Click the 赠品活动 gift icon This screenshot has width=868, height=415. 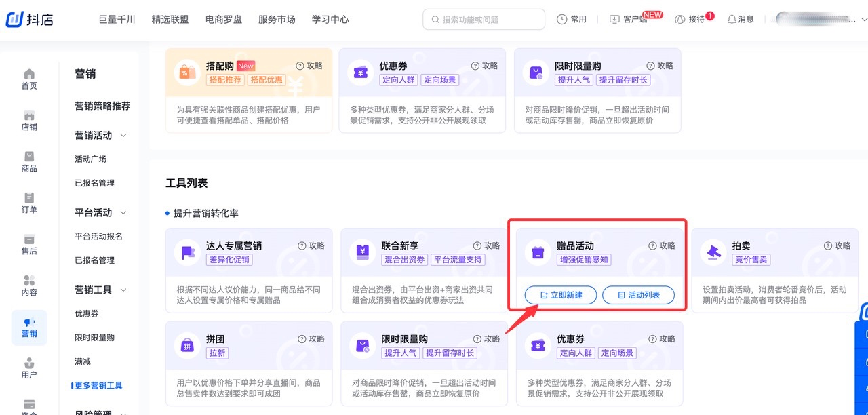click(x=538, y=252)
